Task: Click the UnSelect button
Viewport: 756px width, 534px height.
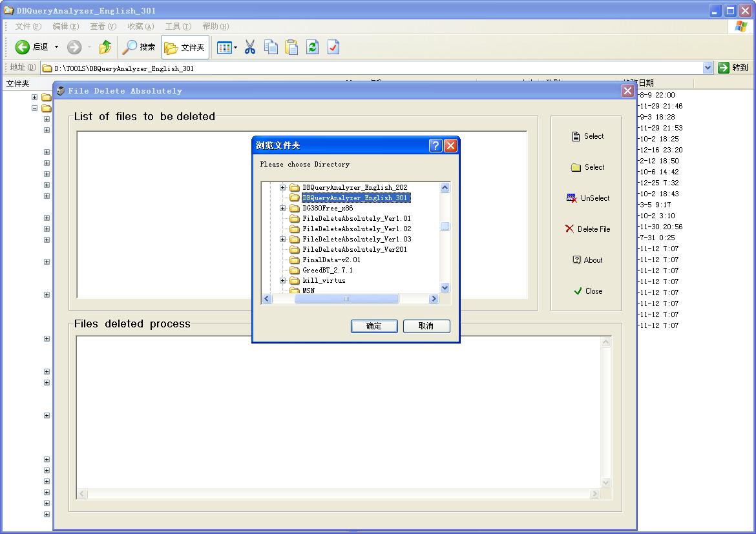Action: point(587,198)
